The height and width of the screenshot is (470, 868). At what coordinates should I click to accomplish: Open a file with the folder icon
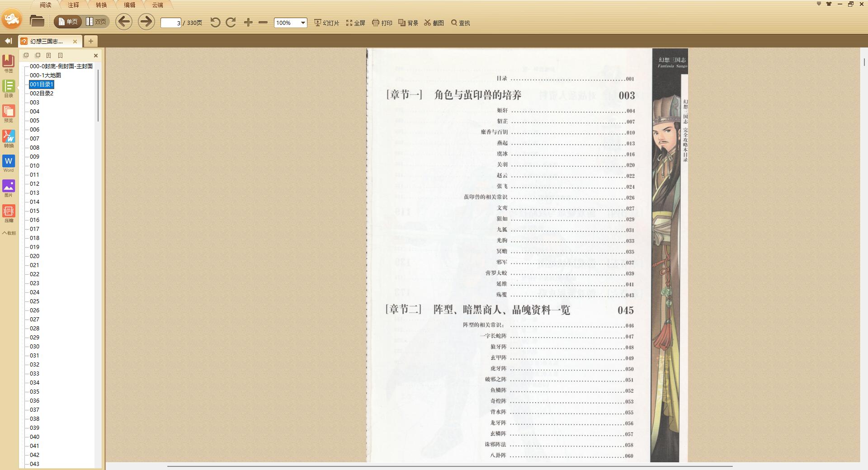click(x=37, y=21)
